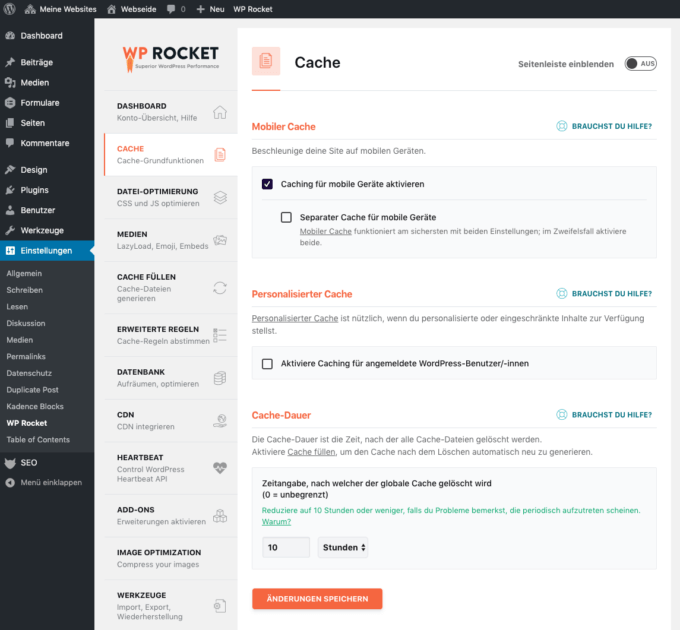Click the globe icon beside CDN

220,421
